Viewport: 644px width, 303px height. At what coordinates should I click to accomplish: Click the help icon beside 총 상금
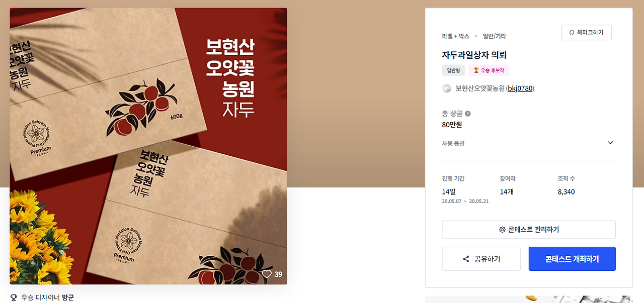468,114
